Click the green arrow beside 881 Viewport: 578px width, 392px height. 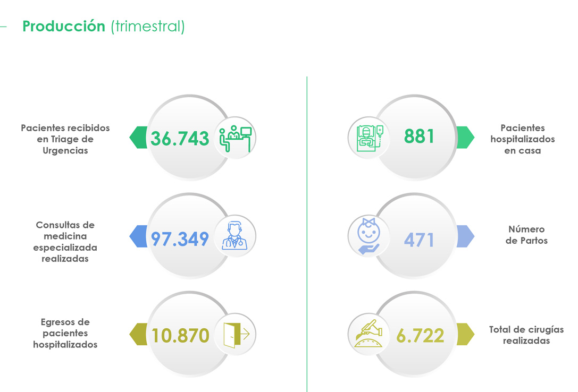coord(466,137)
